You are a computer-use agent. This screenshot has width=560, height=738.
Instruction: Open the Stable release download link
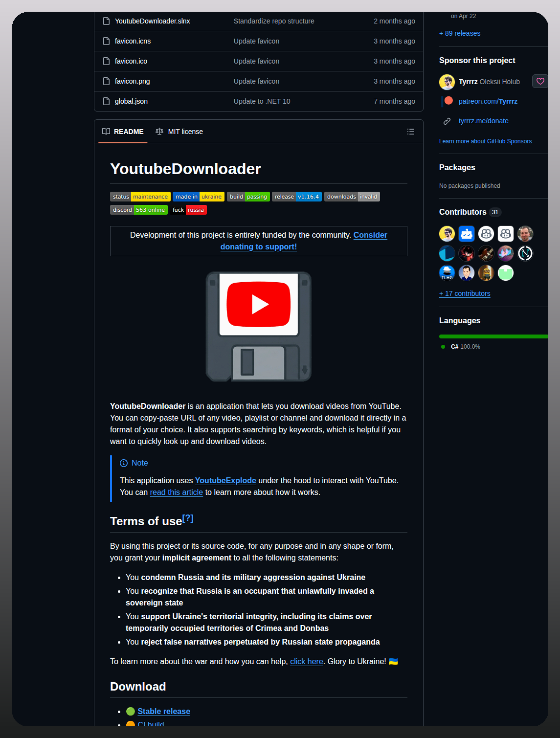(164, 711)
